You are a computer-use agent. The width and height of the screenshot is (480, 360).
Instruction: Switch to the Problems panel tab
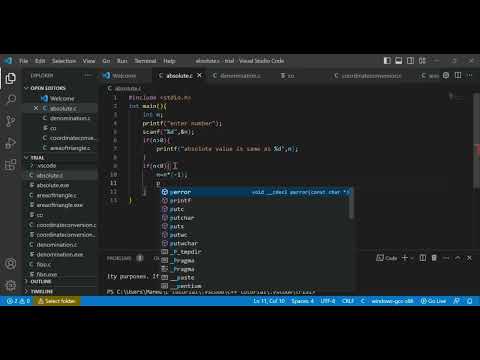click(x=119, y=258)
